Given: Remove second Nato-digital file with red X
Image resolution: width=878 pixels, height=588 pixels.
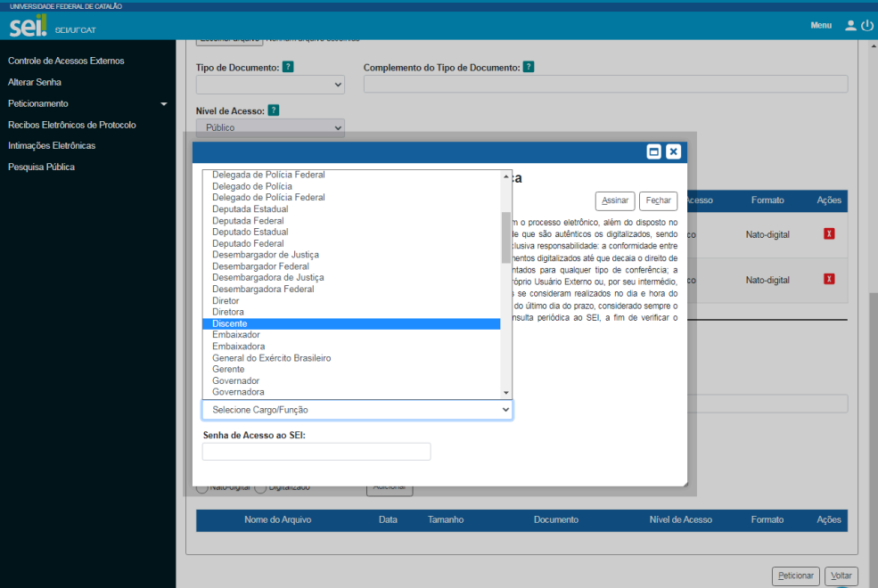Looking at the screenshot, I should (x=829, y=279).
